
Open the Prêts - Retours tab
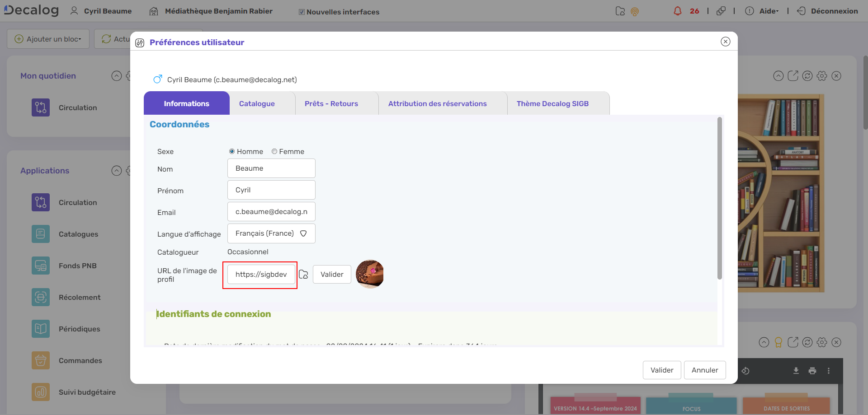(331, 103)
